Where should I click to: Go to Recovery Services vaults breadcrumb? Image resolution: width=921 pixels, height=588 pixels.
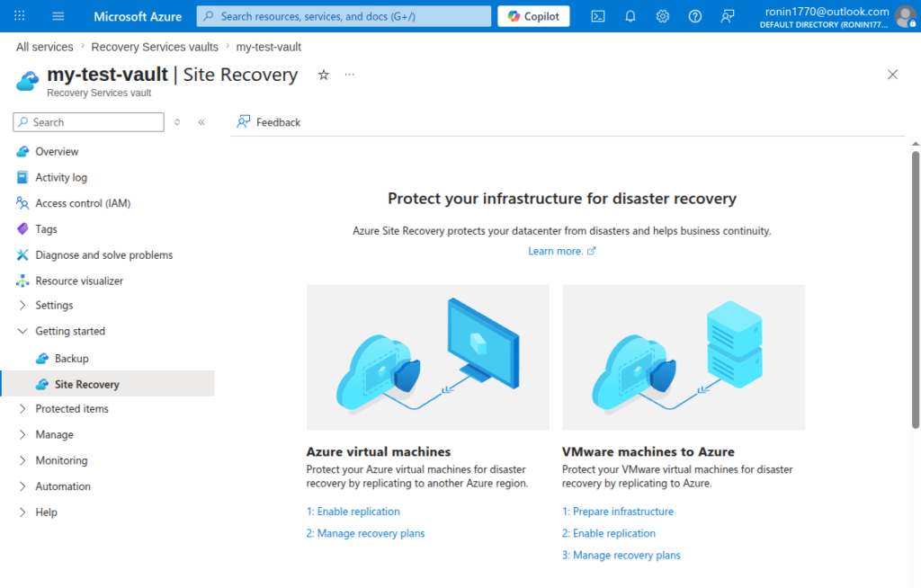coord(155,47)
